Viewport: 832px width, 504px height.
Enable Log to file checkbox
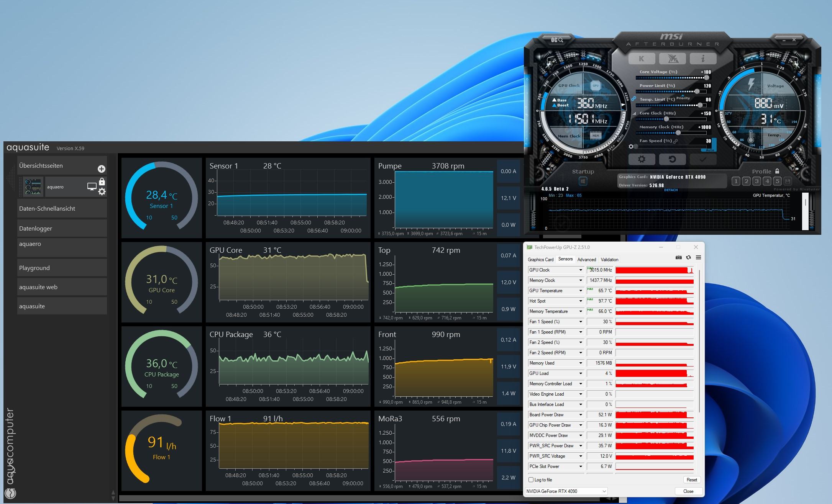(531, 480)
